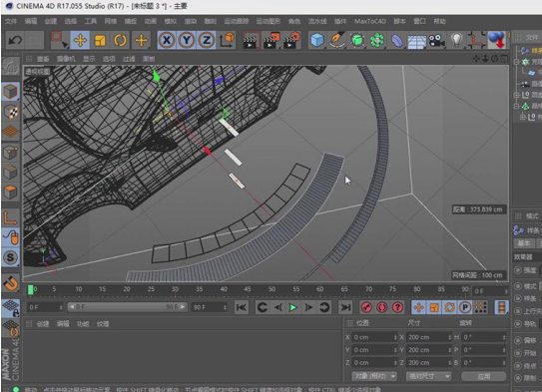Image resolution: width=542 pixels, height=392 pixels.
Task: Toggle Enable Axis L-shaped icon
Action: click(x=10, y=217)
